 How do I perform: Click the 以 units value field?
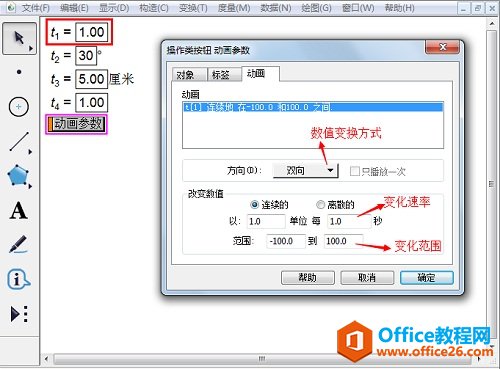pyautogui.click(x=266, y=221)
